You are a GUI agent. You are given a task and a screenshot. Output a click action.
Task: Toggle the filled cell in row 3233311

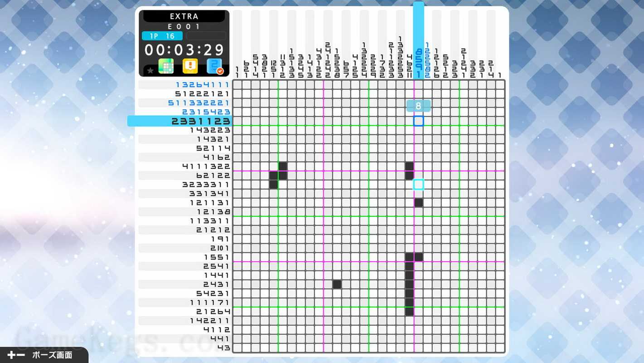273,184
